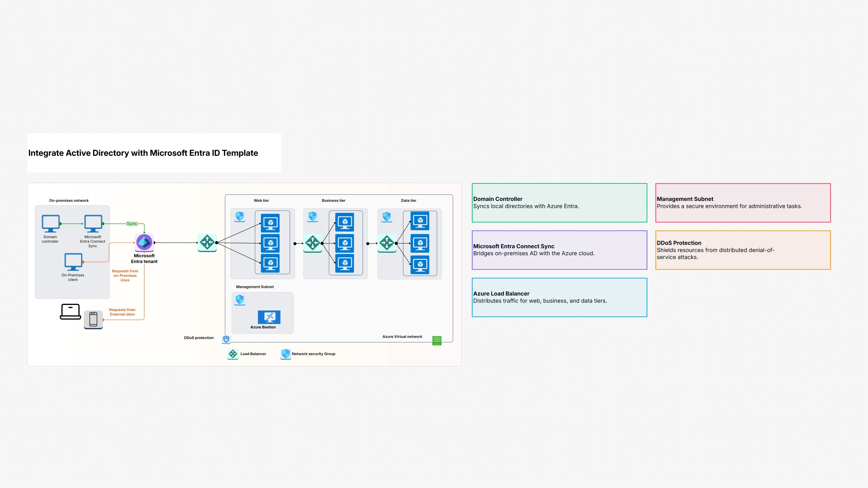Click the DDoS Protection orange card

pos(742,250)
